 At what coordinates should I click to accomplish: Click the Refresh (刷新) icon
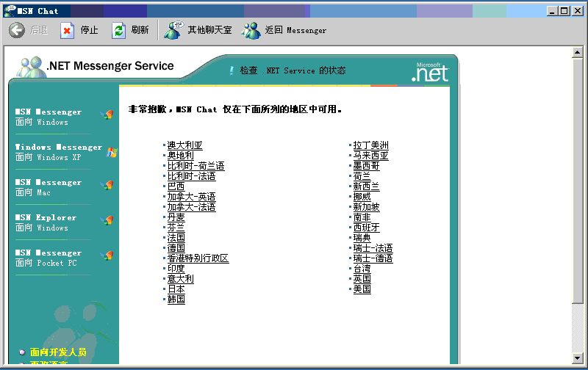pos(118,30)
